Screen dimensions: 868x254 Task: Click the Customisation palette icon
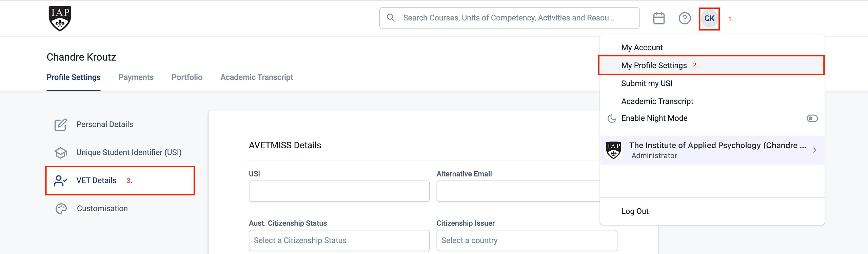[x=61, y=209]
